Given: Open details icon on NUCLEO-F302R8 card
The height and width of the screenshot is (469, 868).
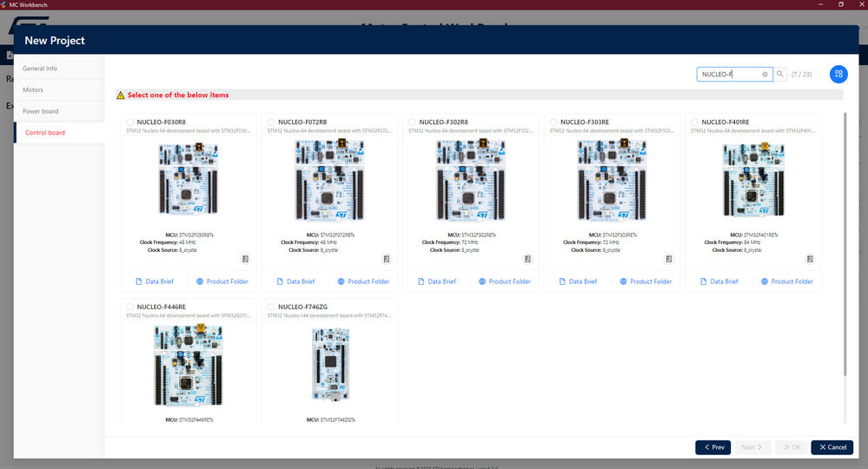Looking at the screenshot, I should point(527,259).
